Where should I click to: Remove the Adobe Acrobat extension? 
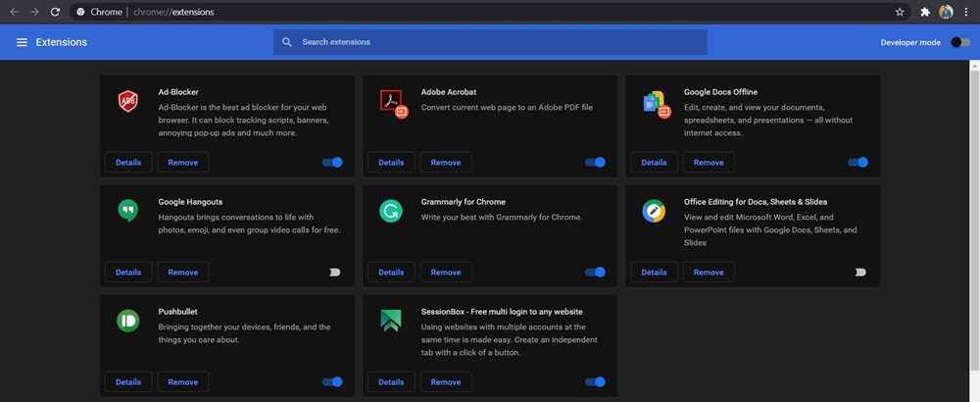point(446,163)
